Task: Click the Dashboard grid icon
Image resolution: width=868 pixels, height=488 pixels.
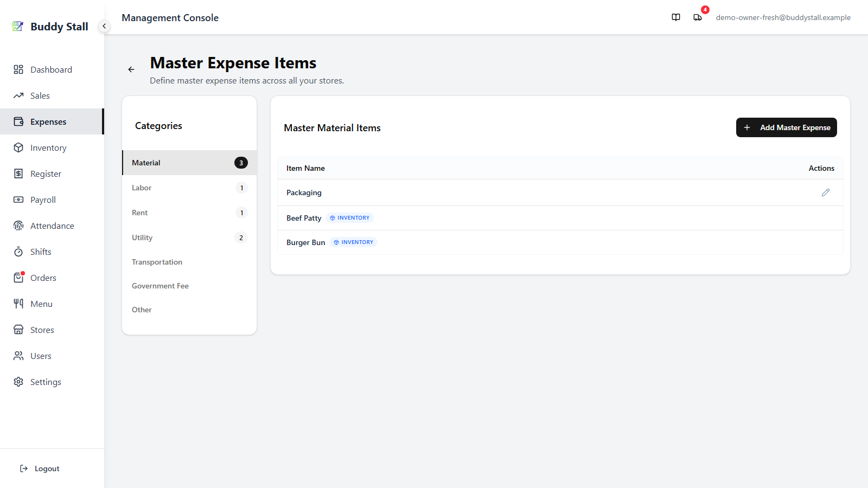Action: click(18, 69)
